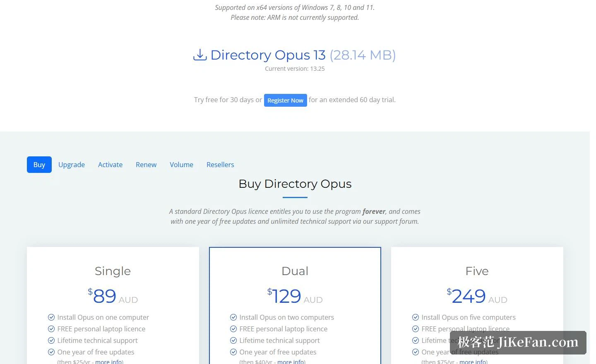
Task: Click the download arrow icon beside Directory Opus 13
Action: click(200, 55)
